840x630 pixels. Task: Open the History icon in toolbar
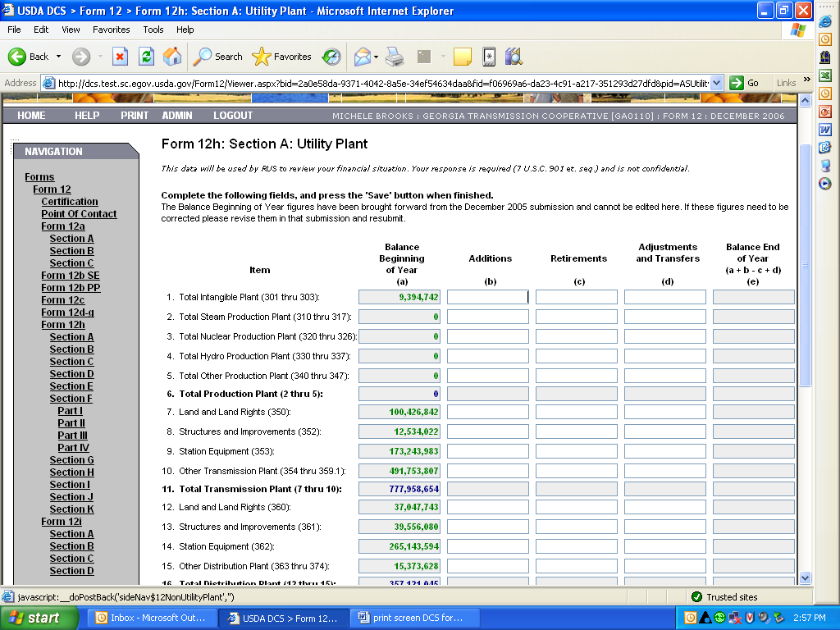pos(331,57)
